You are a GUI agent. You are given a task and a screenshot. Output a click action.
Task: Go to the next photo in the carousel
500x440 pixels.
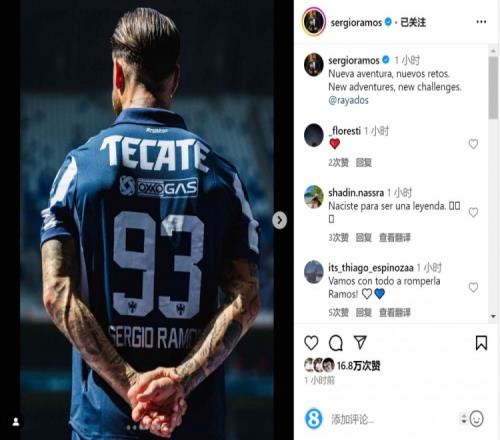click(279, 220)
